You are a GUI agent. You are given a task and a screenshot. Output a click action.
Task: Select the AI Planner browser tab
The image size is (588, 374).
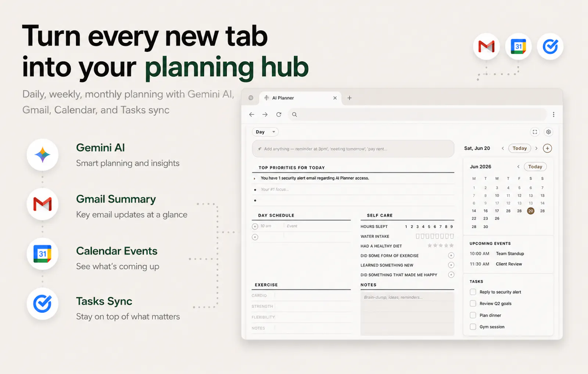(x=301, y=98)
